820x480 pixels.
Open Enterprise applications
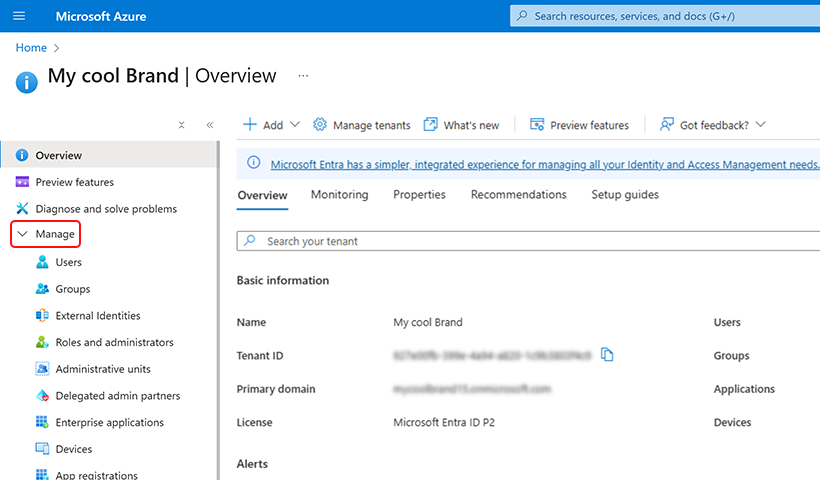coord(109,422)
